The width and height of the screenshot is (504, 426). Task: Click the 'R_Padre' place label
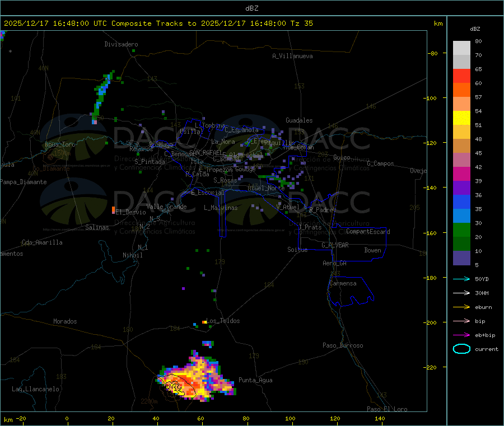coord(321,210)
